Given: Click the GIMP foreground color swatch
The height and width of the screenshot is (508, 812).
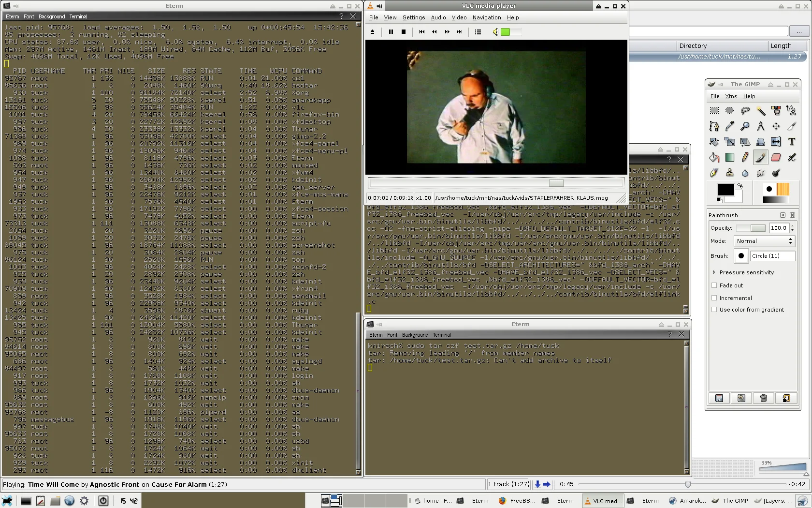Looking at the screenshot, I should [725, 190].
